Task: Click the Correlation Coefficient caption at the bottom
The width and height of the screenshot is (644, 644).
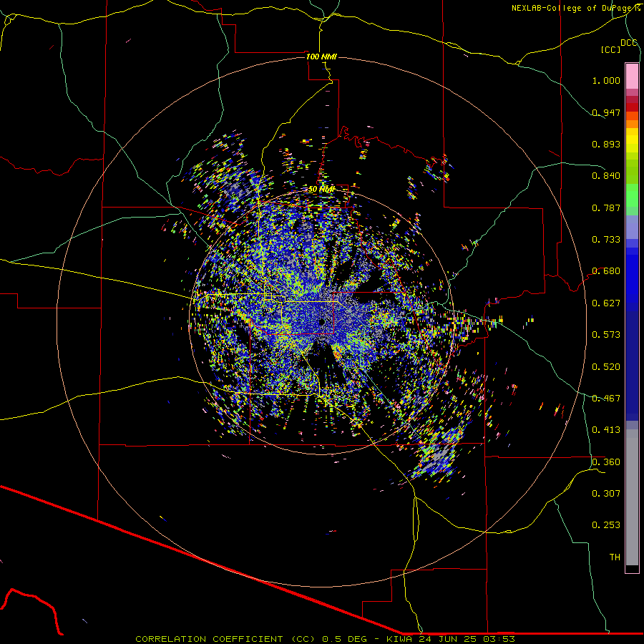Action: coord(325,639)
